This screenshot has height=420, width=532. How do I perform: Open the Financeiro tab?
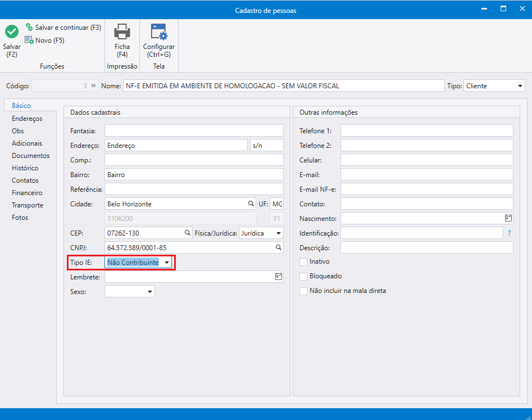(27, 193)
